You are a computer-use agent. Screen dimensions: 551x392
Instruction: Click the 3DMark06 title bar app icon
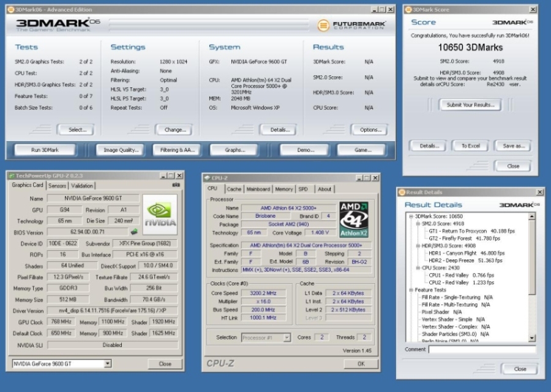10,9
